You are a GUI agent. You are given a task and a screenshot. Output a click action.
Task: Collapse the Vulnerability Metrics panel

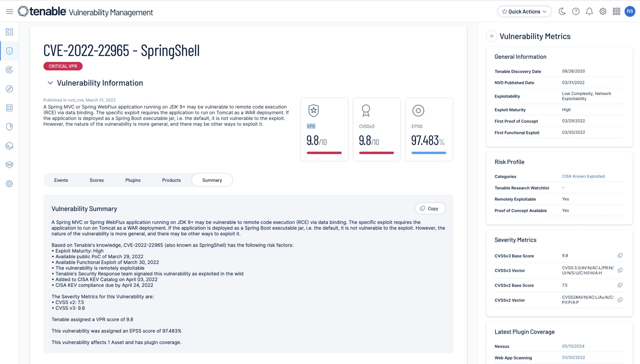point(491,36)
